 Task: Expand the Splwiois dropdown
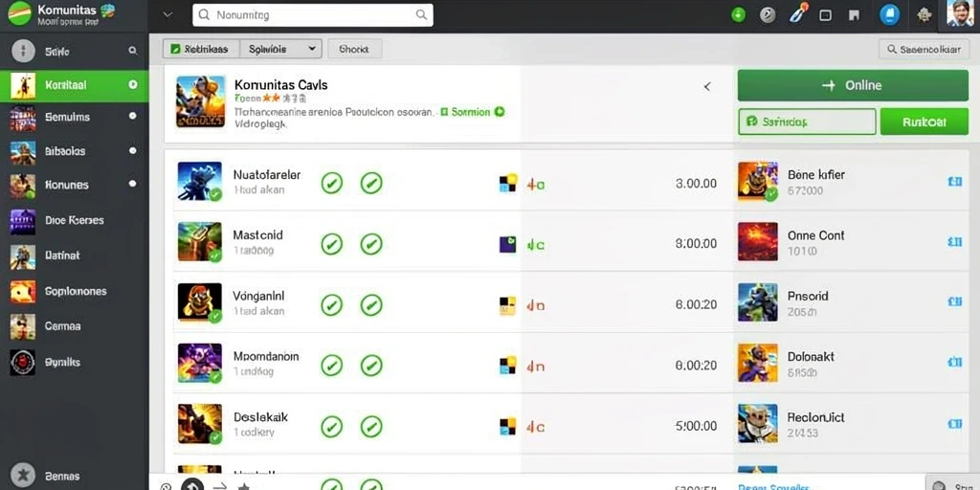click(280, 49)
